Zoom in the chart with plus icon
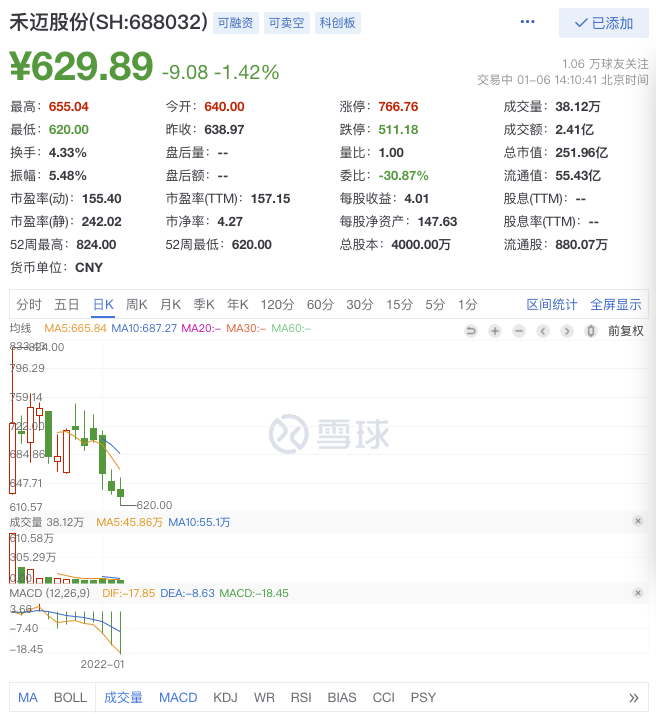 point(495,331)
